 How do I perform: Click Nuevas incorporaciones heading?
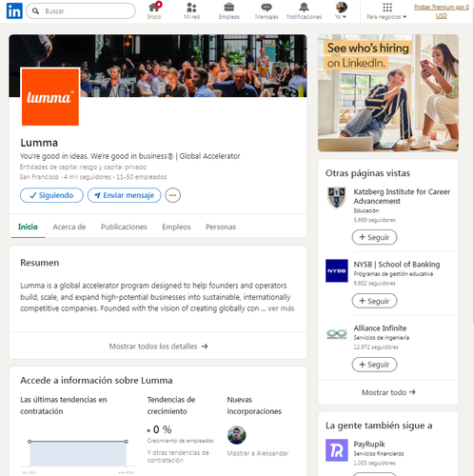[254, 406]
